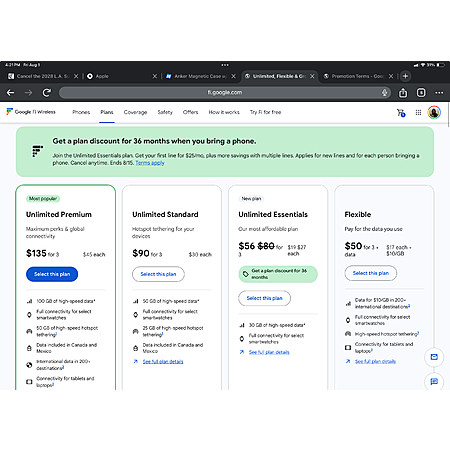Click the 100 GB of high-speed data line
This screenshot has height=450, width=450.
[x=66, y=301]
